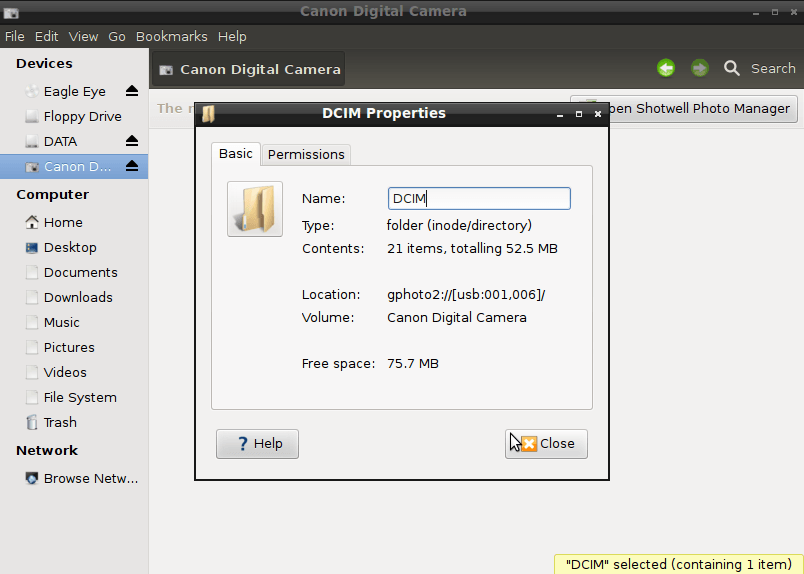Open the View menu

(x=83, y=36)
